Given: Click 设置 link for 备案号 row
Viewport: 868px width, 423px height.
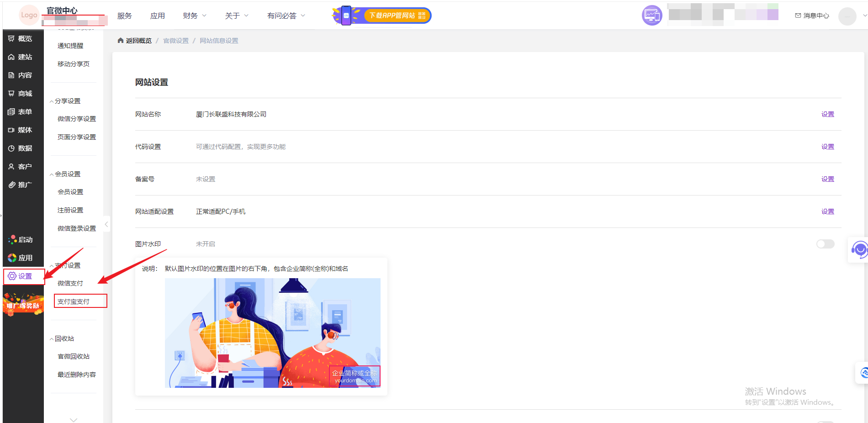Looking at the screenshot, I should tap(828, 179).
